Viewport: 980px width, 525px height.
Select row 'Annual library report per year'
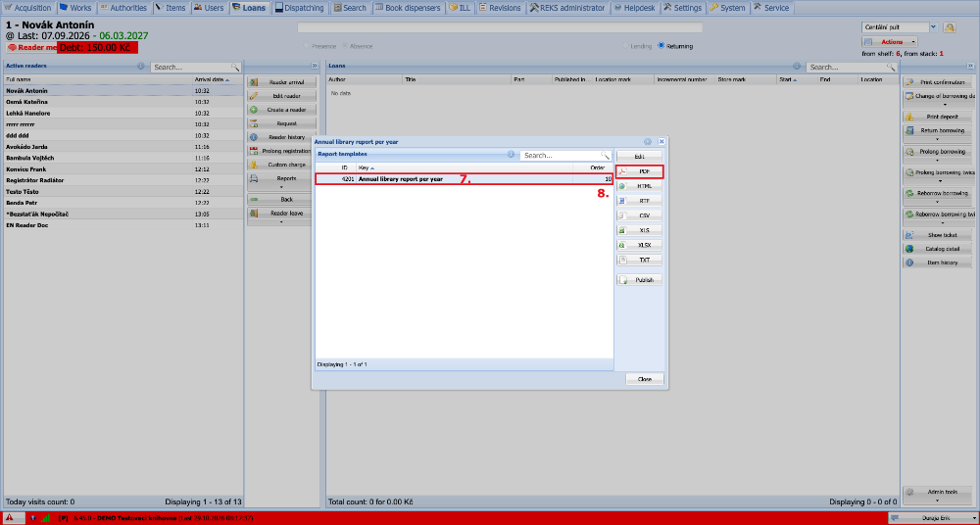pyautogui.click(x=464, y=178)
